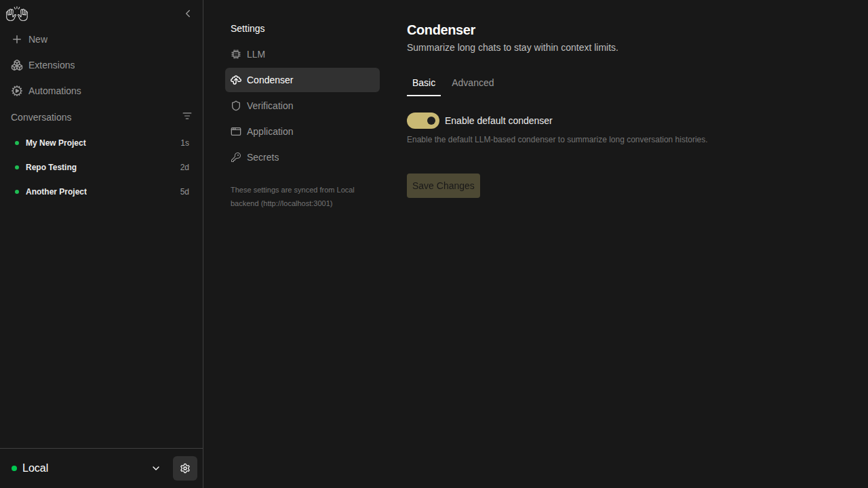Open the Application settings page

[x=302, y=131]
